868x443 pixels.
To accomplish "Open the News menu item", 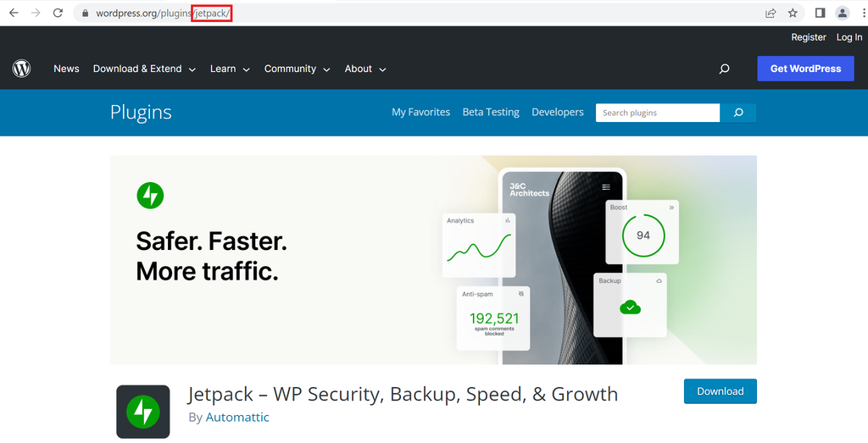I will pyautogui.click(x=66, y=69).
